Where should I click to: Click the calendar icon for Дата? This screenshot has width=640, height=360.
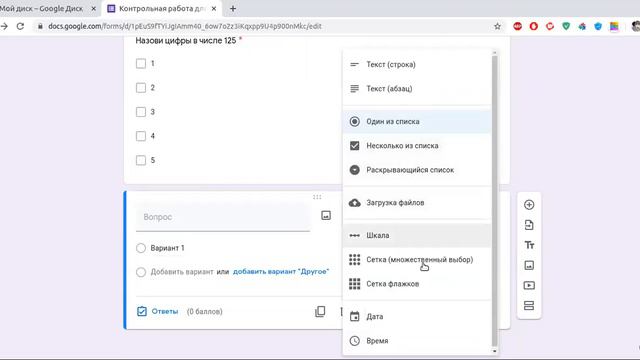(x=354, y=317)
